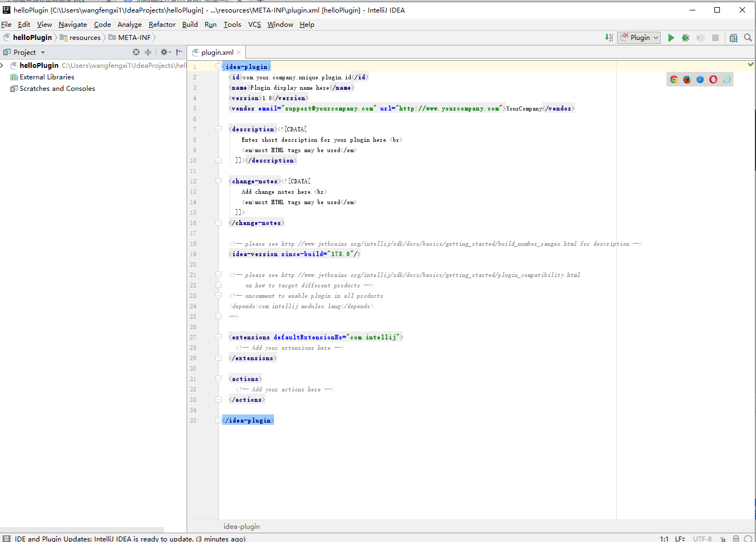Screen dimensions: 756x542
Task: Select External Libraries in project tree
Action: coord(47,77)
